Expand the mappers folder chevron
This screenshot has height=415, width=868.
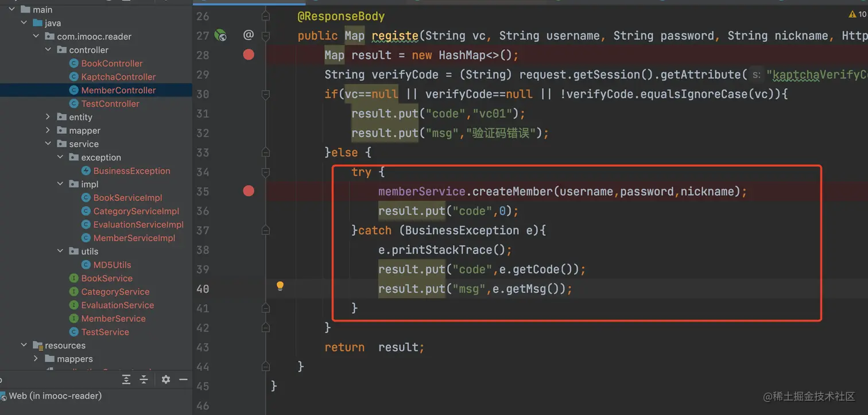tap(36, 359)
